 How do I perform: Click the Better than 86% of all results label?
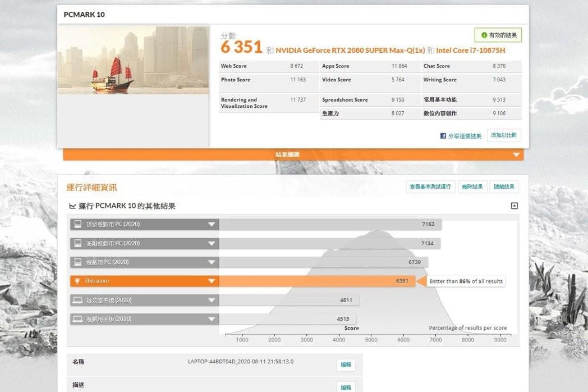click(x=466, y=281)
